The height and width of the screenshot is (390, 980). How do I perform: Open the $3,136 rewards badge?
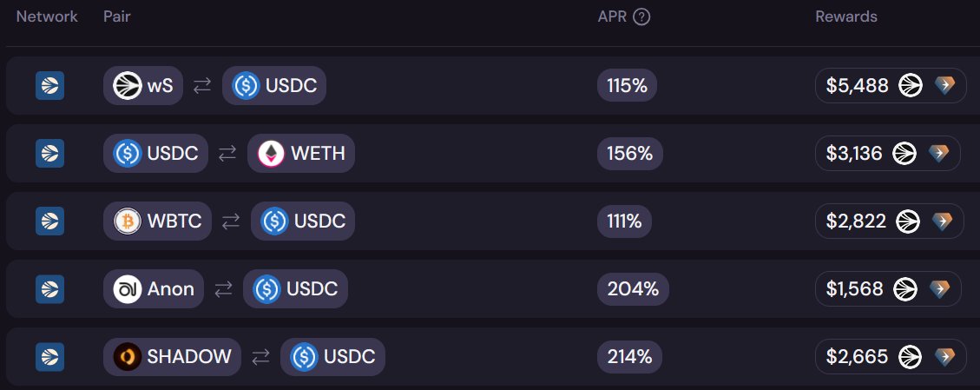point(887,153)
